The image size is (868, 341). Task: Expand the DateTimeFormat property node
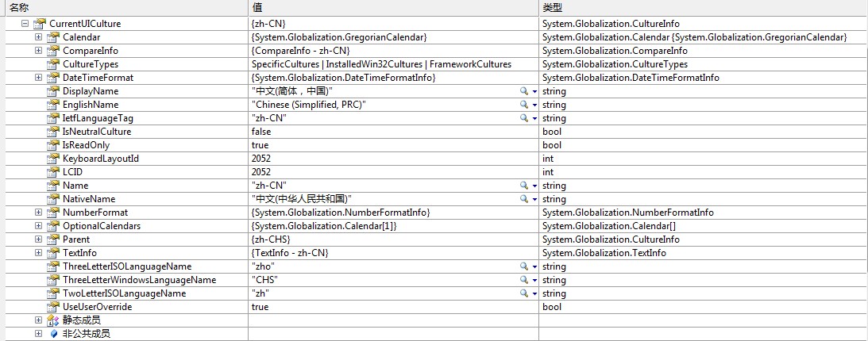(x=38, y=78)
